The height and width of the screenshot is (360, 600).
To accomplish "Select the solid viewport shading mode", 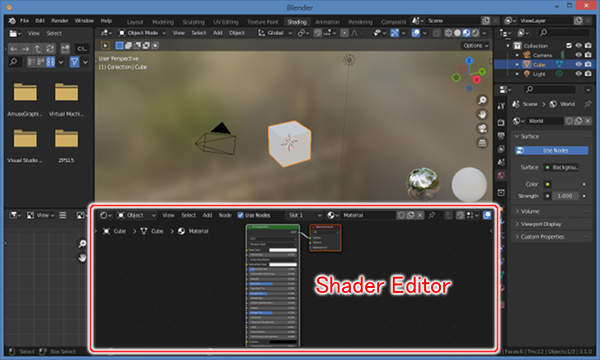I will coord(457,33).
